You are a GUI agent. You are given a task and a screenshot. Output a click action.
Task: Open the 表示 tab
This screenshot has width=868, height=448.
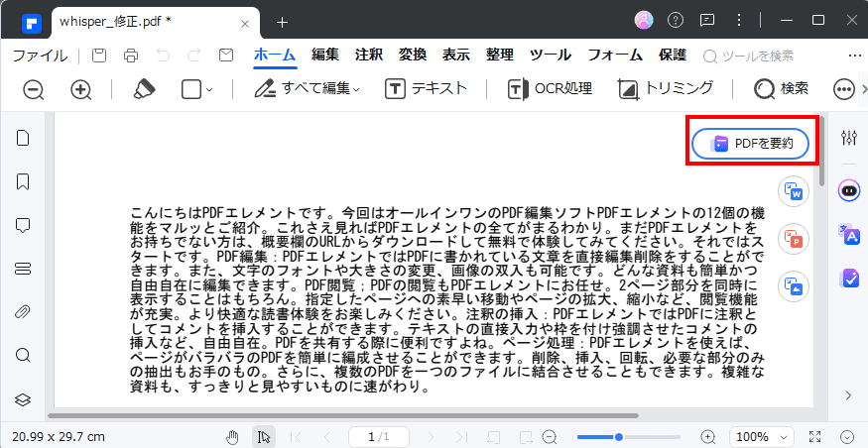point(456,56)
